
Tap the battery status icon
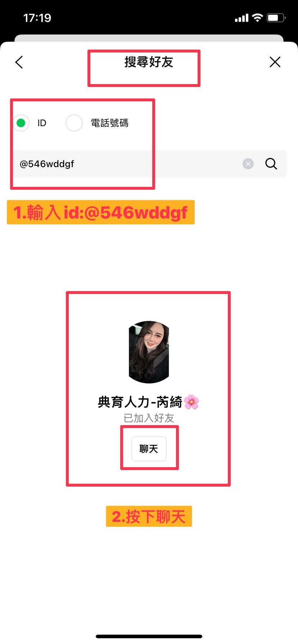click(276, 18)
